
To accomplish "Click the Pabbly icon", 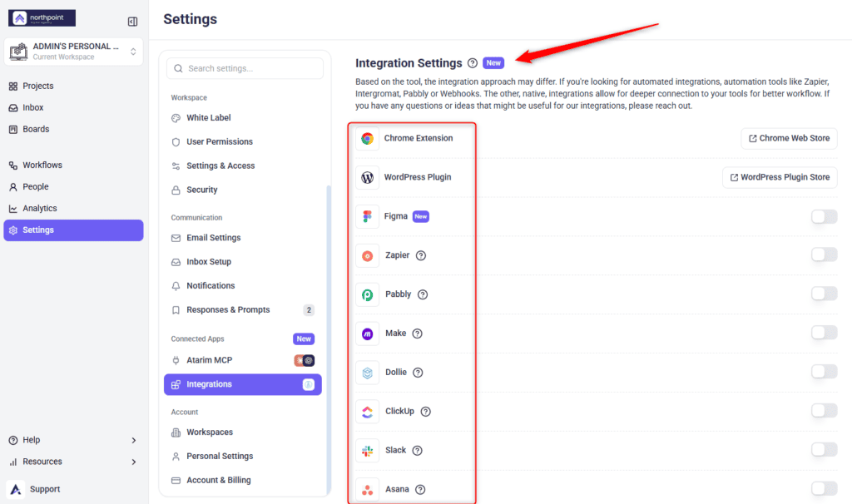I will pos(367,295).
